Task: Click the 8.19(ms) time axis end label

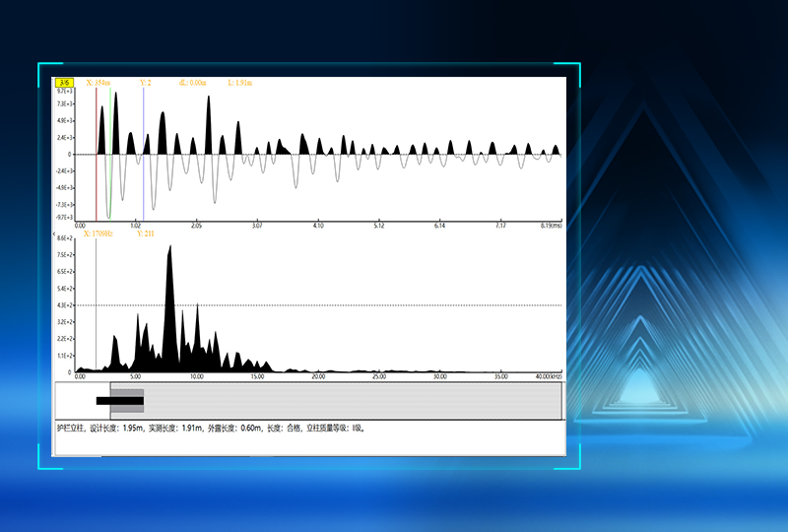Action: [551, 226]
